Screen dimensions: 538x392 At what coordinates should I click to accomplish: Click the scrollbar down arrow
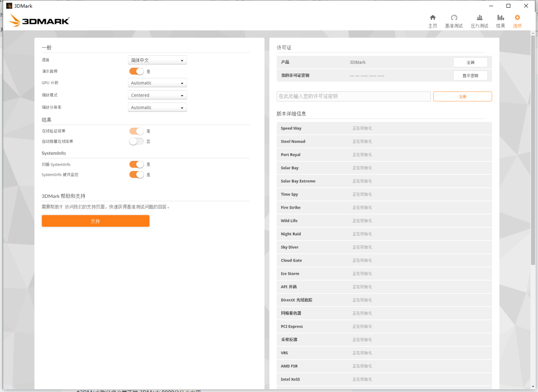533,387
